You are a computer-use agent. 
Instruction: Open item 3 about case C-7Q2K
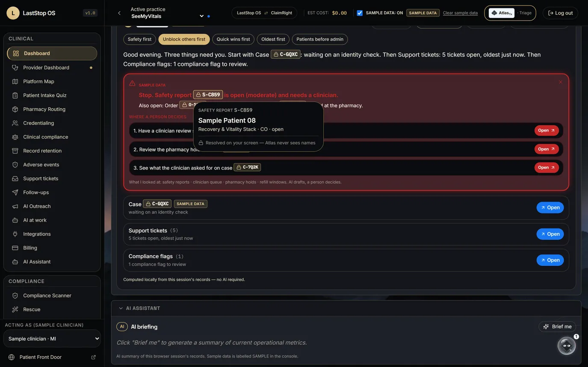click(547, 167)
